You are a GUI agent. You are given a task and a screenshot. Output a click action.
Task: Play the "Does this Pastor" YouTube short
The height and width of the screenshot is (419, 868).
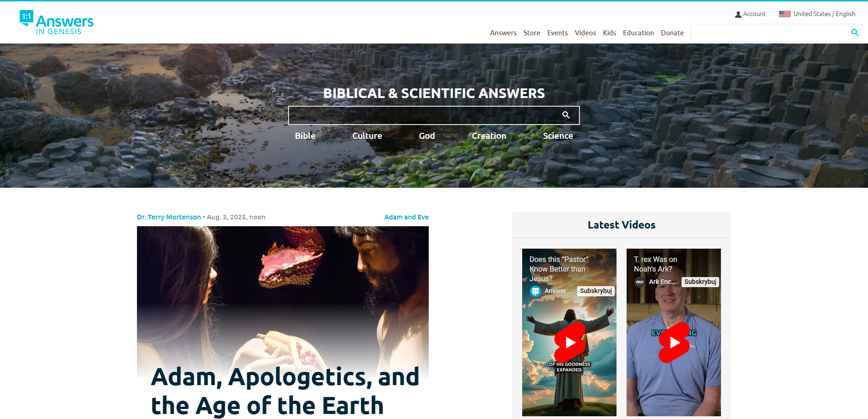570,342
